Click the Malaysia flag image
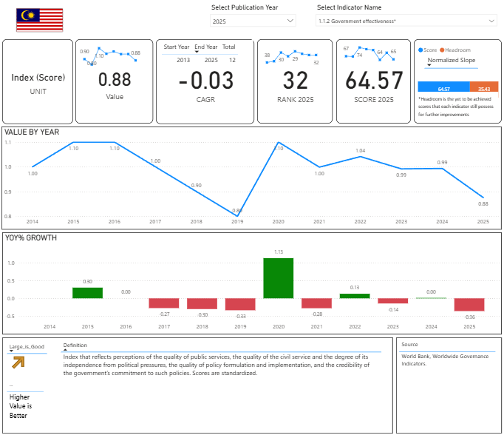 [39, 20]
